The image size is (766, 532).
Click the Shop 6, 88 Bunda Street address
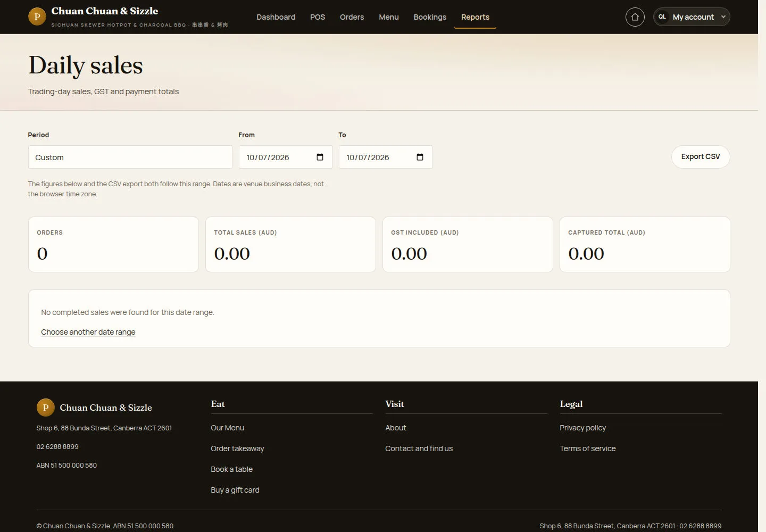[x=104, y=428]
